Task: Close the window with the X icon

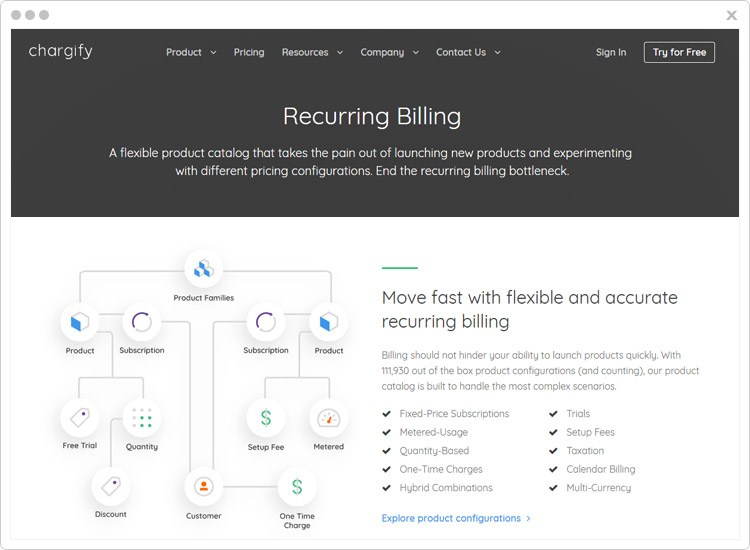Action: tap(731, 15)
